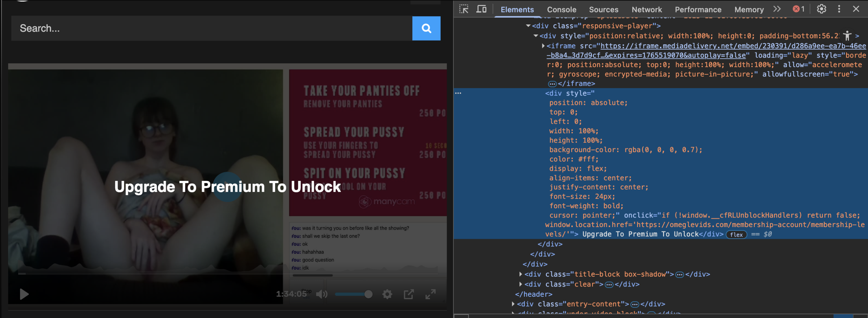
Task: Toggle the device toolbar emulation
Action: click(481, 9)
